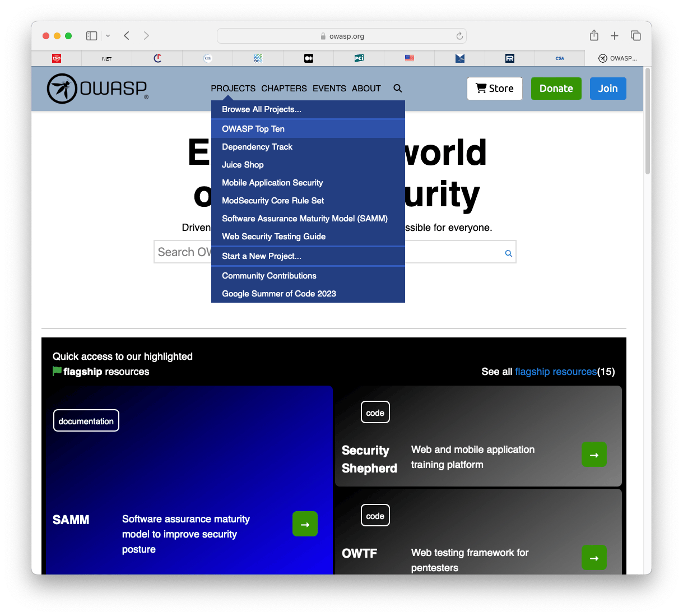Screen dimensions: 683x616
Task: Switch to the FR tab
Action: (x=510, y=58)
